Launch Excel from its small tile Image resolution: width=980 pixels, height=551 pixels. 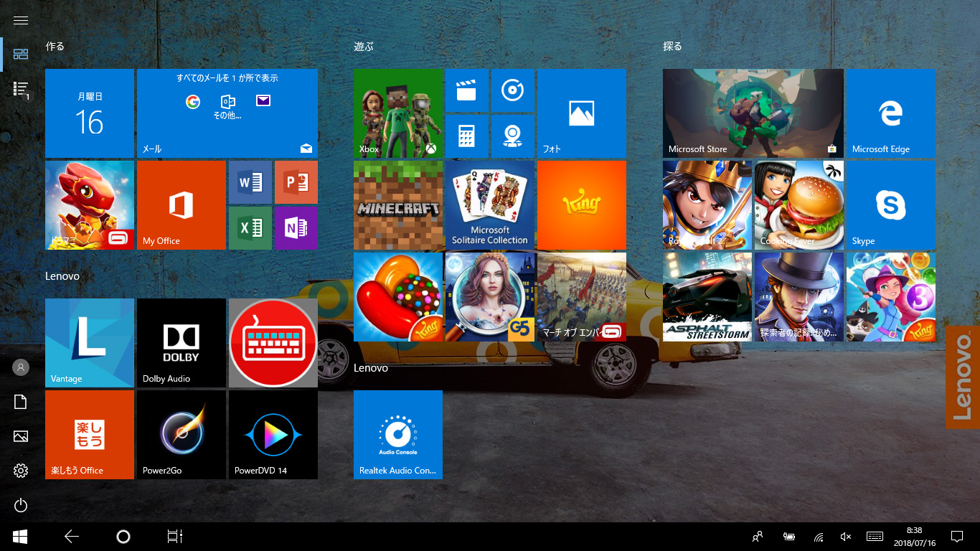[x=250, y=228]
